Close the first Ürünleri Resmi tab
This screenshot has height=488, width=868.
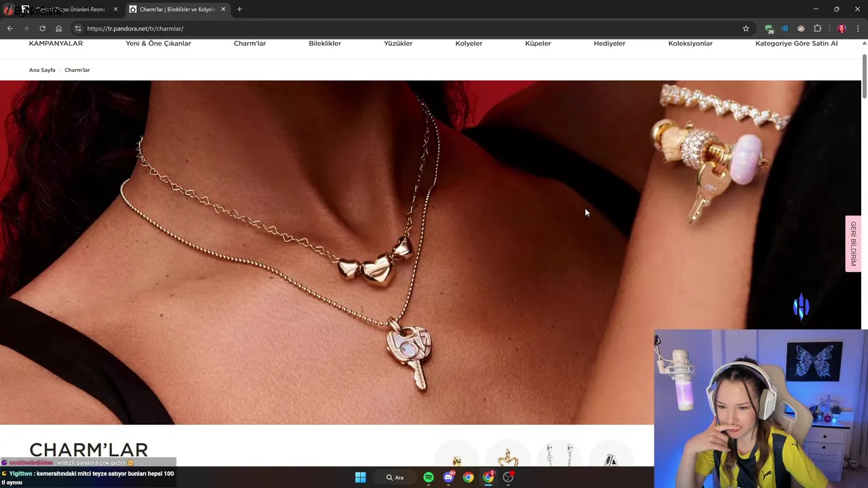pyautogui.click(x=115, y=9)
